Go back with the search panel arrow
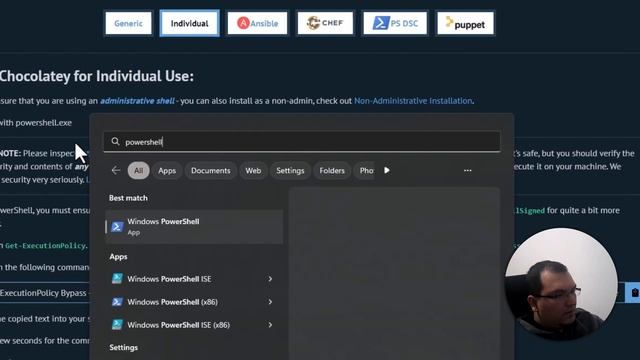640x360 pixels. [116, 170]
